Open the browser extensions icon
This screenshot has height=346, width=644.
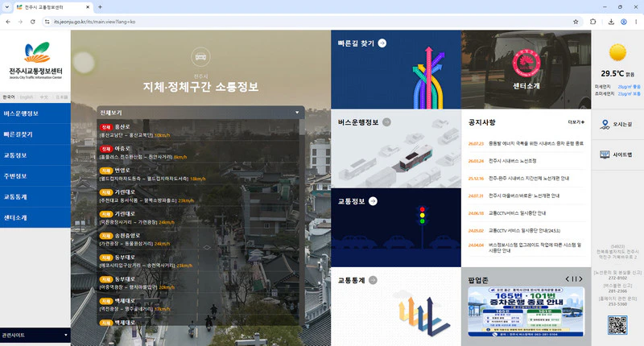(592, 22)
